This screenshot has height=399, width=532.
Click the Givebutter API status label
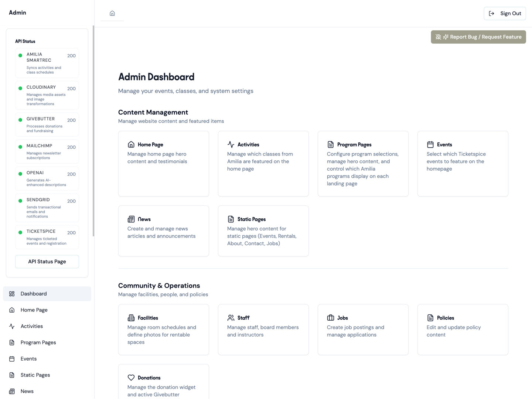click(41, 119)
